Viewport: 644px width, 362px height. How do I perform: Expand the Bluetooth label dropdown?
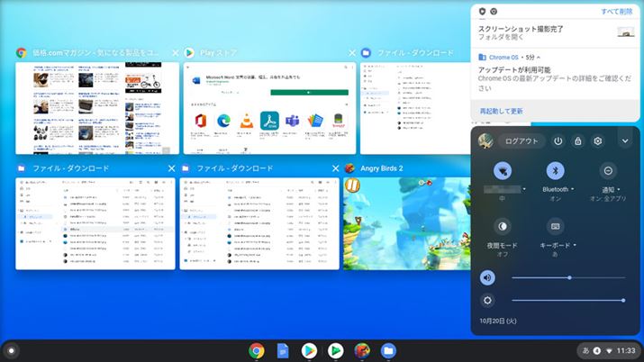coord(558,190)
